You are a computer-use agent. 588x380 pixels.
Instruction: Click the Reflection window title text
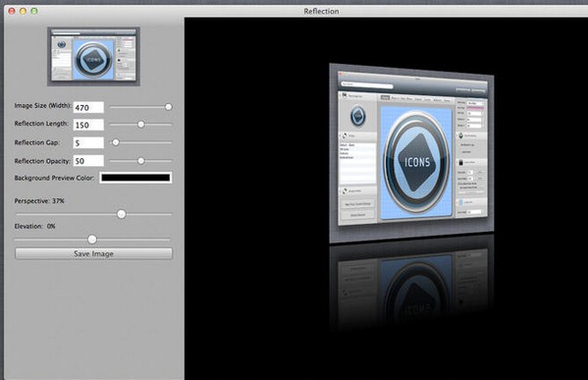click(x=321, y=11)
